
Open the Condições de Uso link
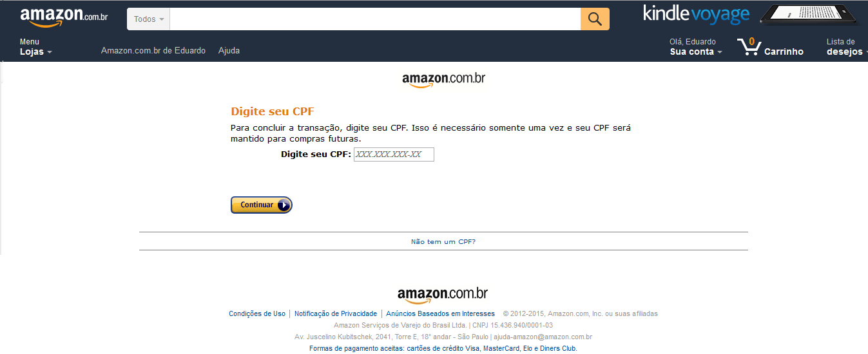257,313
